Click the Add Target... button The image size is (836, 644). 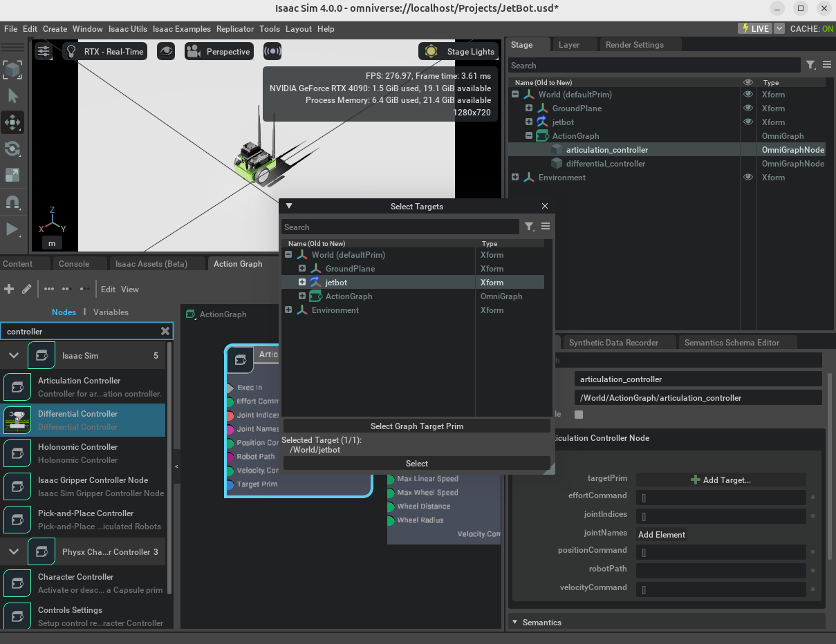[x=721, y=480]
